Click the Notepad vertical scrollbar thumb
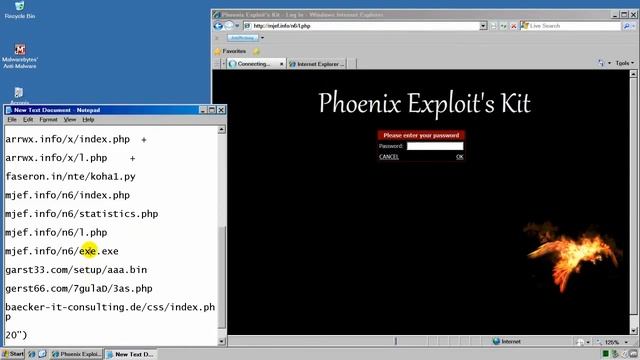This screenshot has width=640, height=360. (x=221, y=277)
